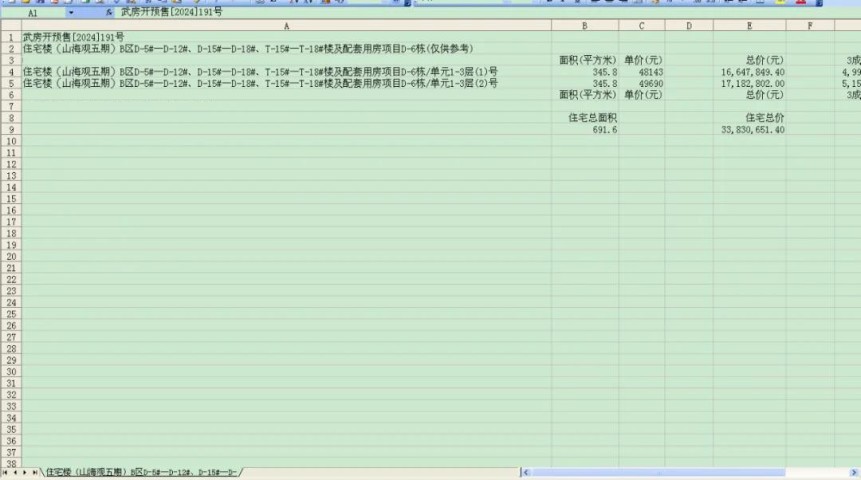
Task: Select column C header
Action: click(641, 25)
